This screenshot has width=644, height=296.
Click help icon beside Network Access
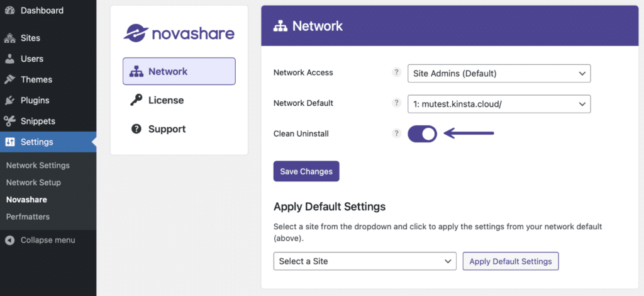tap(396, 72)
